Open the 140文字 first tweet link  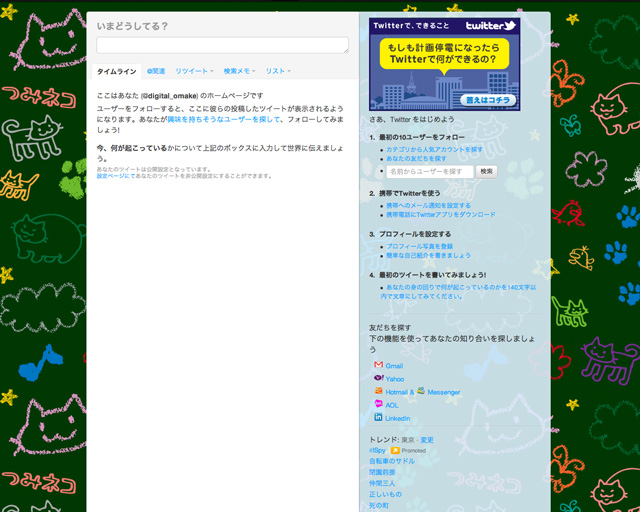click(x=458, y=292)
